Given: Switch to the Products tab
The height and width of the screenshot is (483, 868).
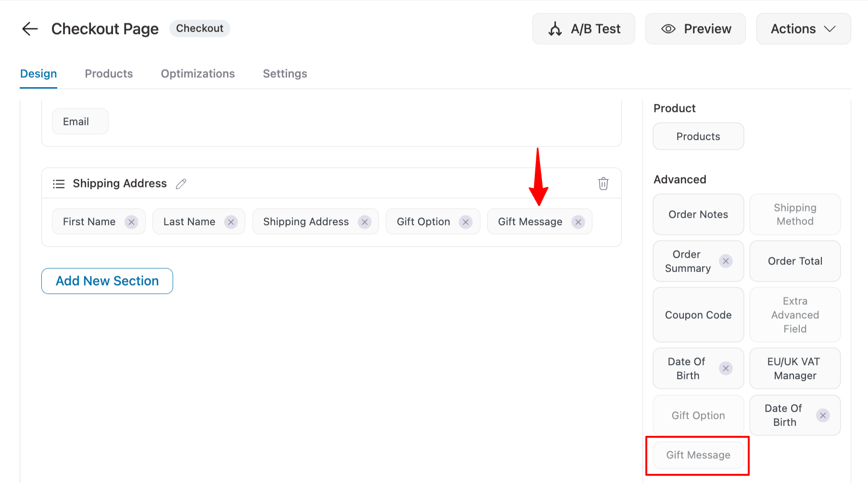Looking at the screenshot, I should pyautogui.click(x=109, y=74).
